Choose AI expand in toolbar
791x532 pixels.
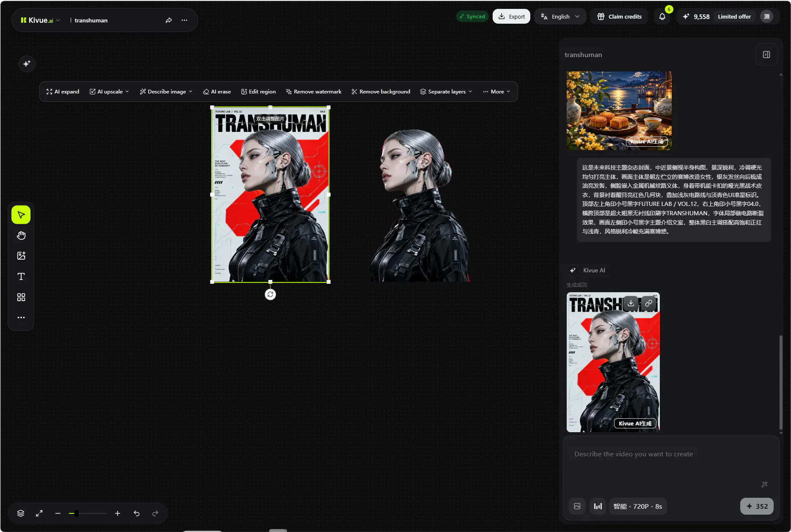click(x=63, y=92)
